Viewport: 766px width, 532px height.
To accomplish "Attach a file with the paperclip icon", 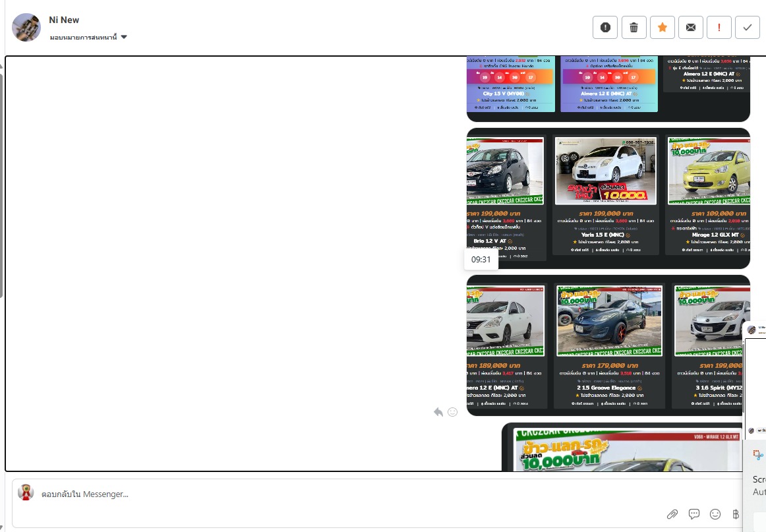I will tap(672, 514).
